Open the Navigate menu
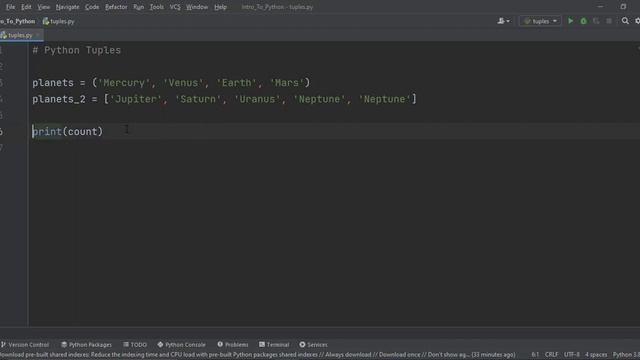The width and height of the screenshot is (640, 360). click(x=67, y=7)
